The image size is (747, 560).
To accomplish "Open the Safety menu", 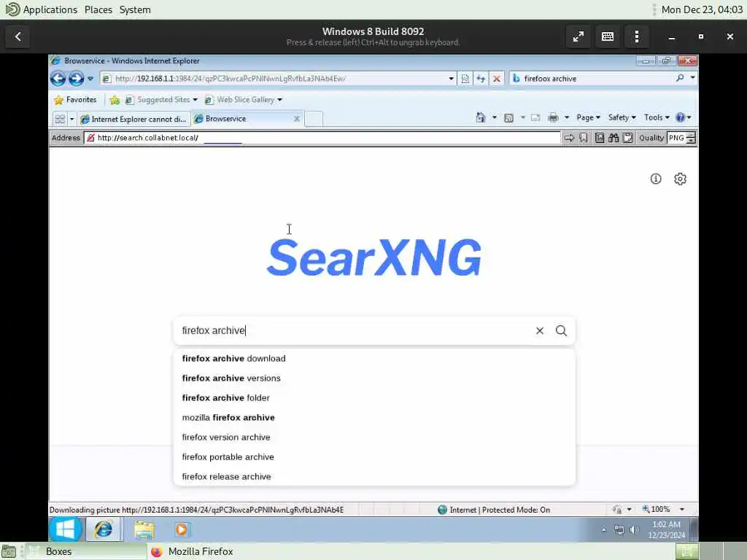I will click(622, 117).
